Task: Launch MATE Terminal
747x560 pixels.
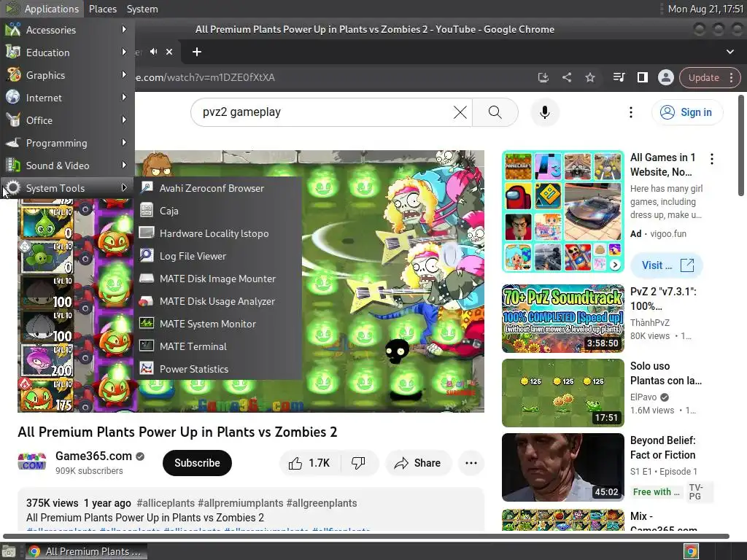Action: click(x=218, y=346)
